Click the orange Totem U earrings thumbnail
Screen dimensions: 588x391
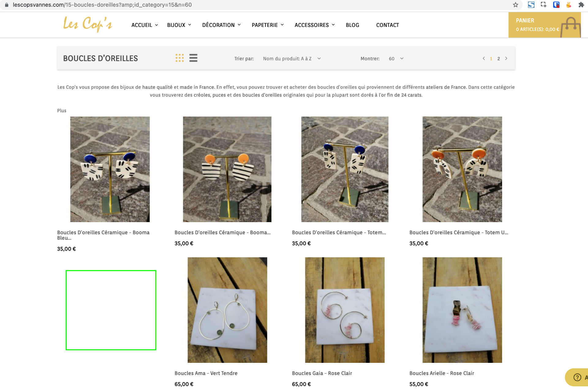click(462, 169)
